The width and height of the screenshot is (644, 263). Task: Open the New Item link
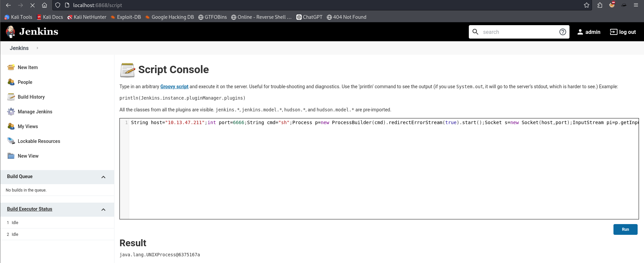pyautogui.click(x=28, y=67)
